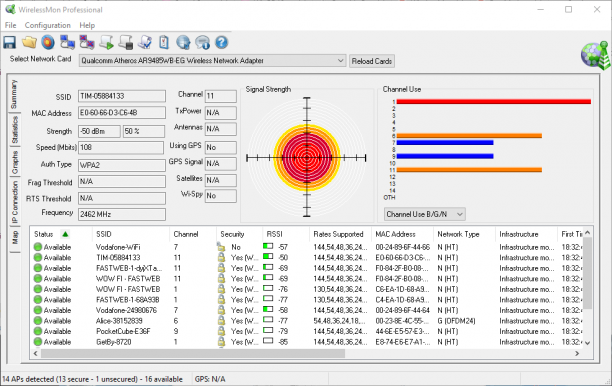The width and height of the screenshot is (612, 386).
Task: Open the yellow folder toolbar icon
Action: pos(29,42)
